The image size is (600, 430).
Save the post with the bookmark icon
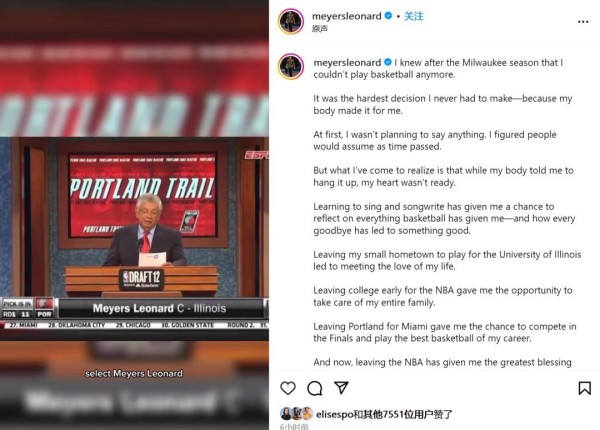coord(584,388)
